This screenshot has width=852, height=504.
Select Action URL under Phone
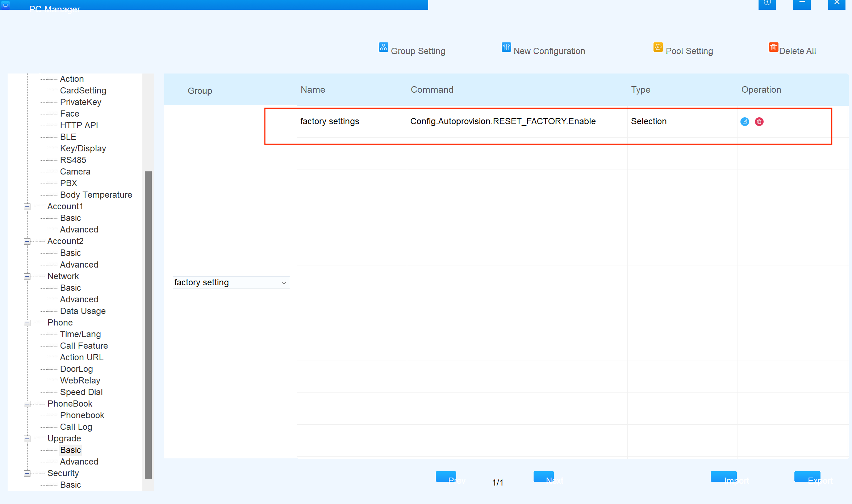[82, 357]
